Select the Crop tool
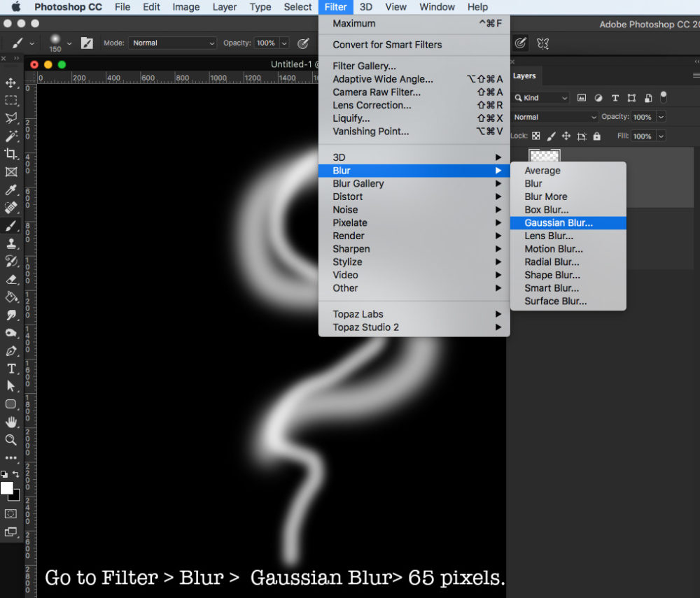700x598 pixels. (10, 154)
